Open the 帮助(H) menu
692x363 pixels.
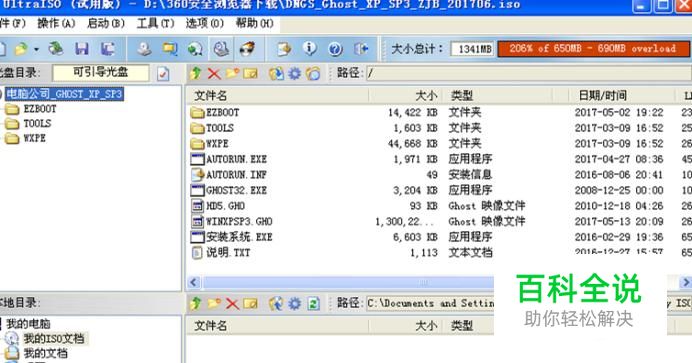pyautogui.click(x=254, y=23)
